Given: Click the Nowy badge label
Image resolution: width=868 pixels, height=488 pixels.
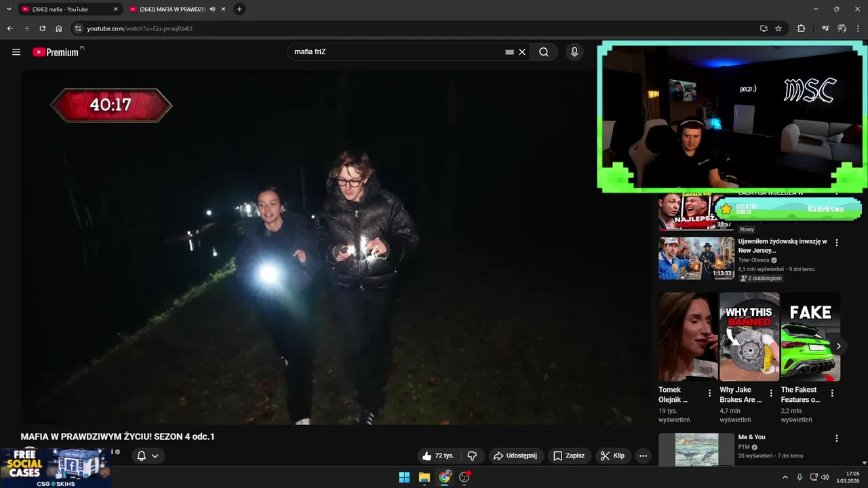Looking at the screenshot, I should click(x=747, y=230).
